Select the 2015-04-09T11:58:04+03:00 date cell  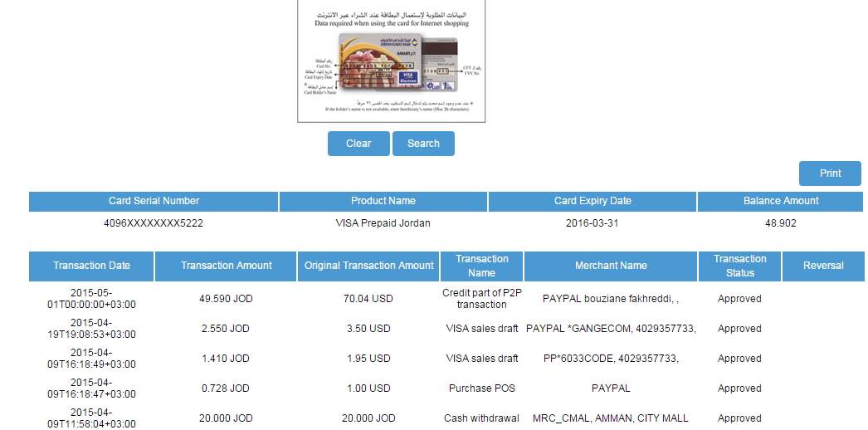click(x=91, y=418)
